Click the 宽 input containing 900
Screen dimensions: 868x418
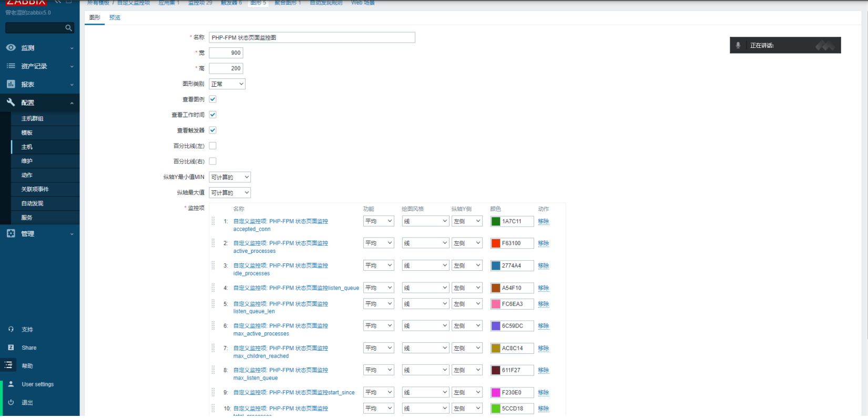(226, 53)
